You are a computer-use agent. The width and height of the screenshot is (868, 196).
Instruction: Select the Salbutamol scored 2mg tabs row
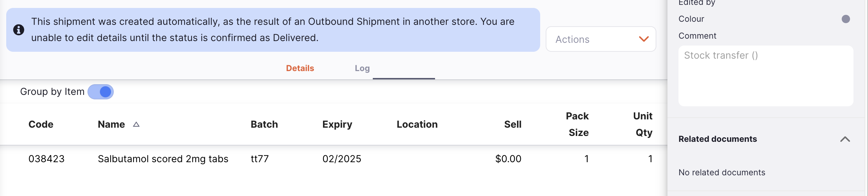pos(163,159)
